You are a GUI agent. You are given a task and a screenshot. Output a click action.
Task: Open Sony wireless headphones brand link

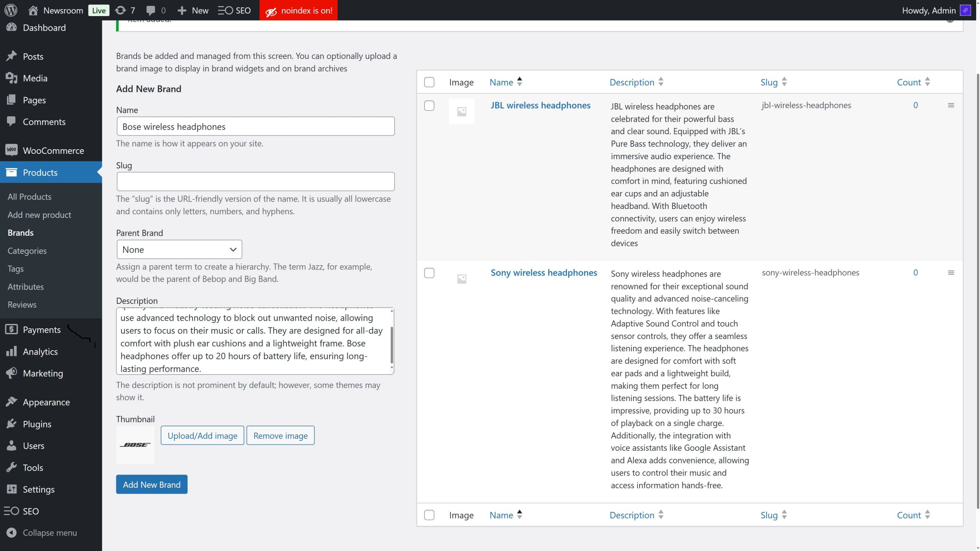pyautogui.click(x=544, y=272)
